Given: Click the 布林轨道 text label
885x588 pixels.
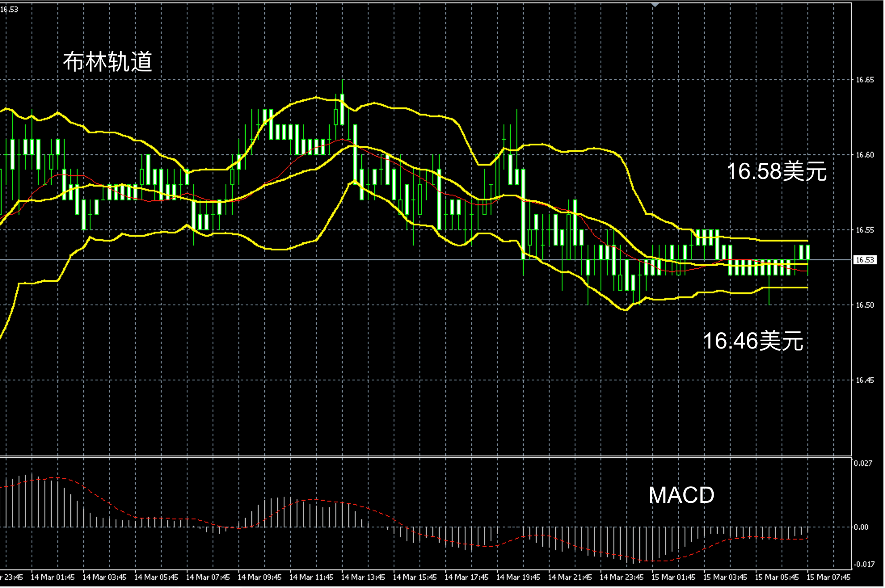Looking at the screenshot, I should (x=107, y=62).
